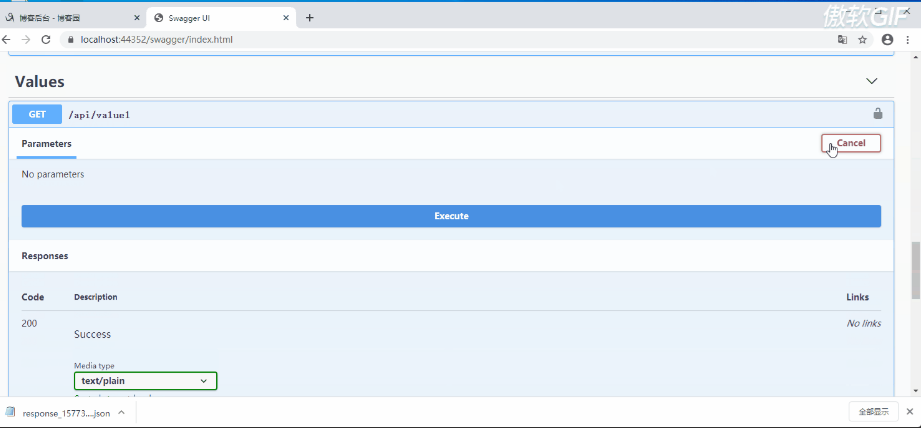Click the page vertical scrollbar thumb
921x428 pixels.
click(x=915, y=270)
